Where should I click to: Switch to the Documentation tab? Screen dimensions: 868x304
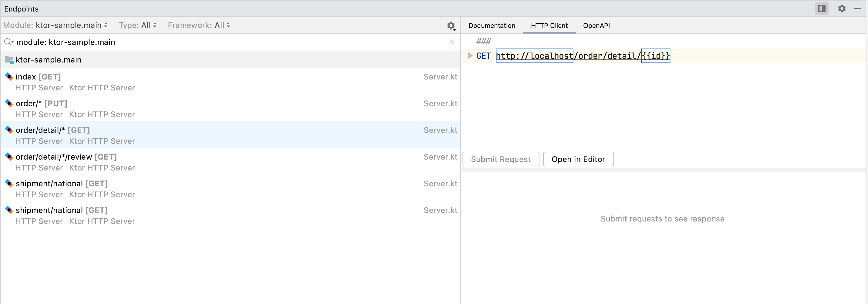click(492, 26)
